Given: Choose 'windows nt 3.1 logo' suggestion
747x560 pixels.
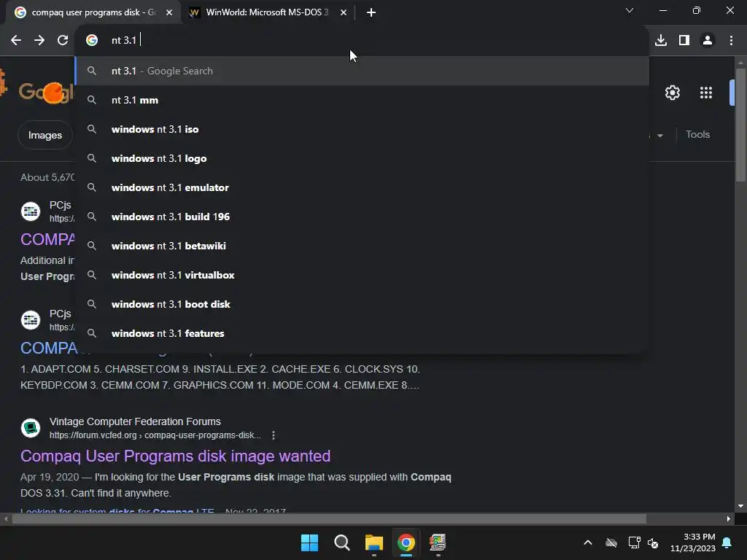Looking at the screenshot, I should pos(362,158).
